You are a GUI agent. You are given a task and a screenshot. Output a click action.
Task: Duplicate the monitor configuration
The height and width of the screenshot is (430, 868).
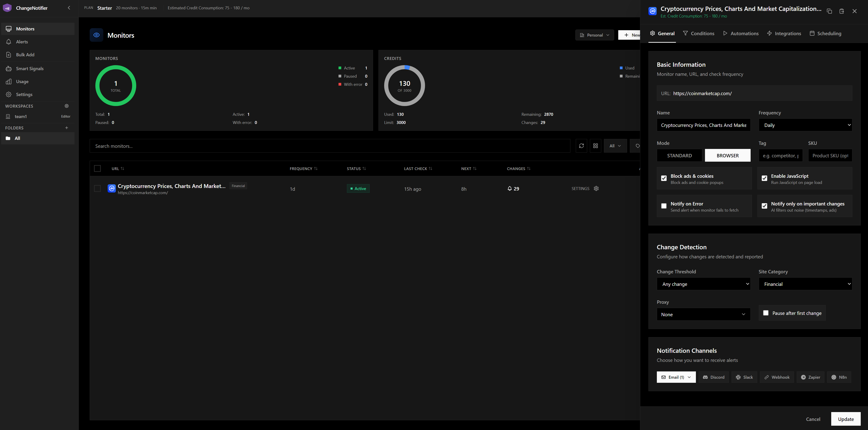click(829, 11)
